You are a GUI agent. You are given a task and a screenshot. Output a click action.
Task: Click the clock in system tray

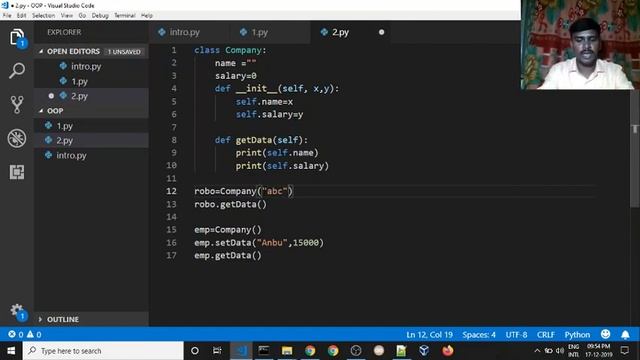599,351
